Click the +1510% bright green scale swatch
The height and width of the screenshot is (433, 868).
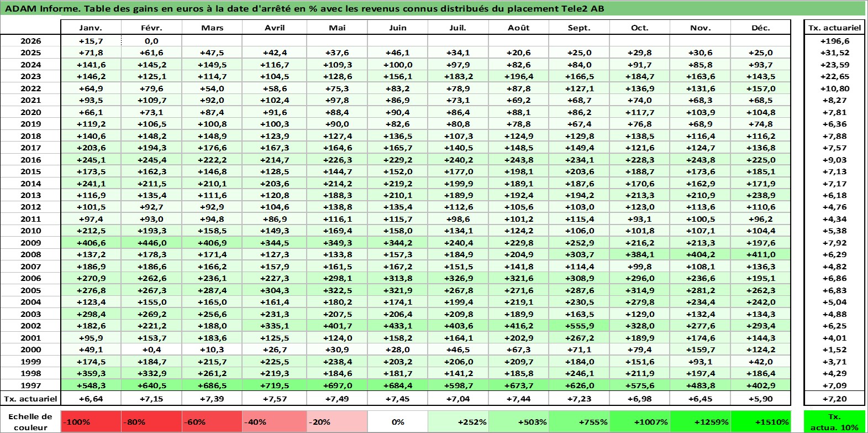click(x=761, y=421)
